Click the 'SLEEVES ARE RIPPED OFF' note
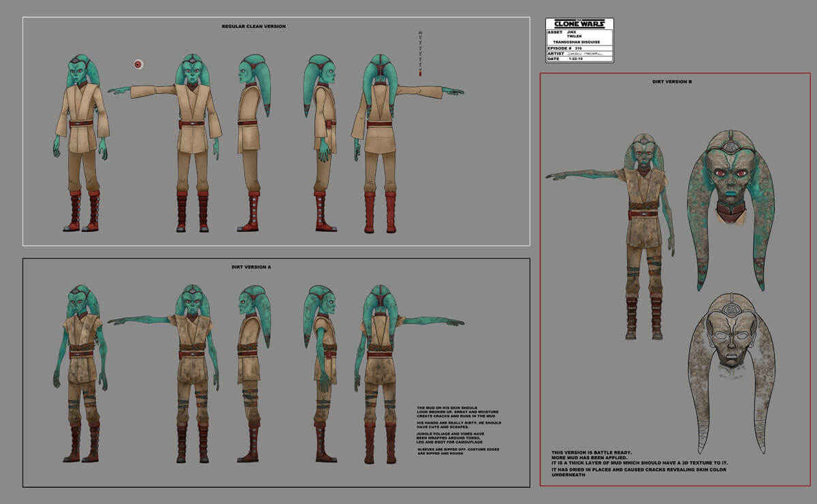The height and width of the screenshot is (504, 817). [x=458, y=452]
